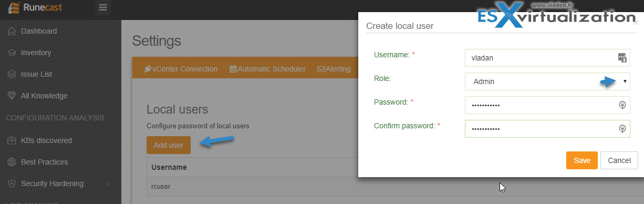Click the Create local user dialog title
The height and width of the screenshot is (204, 644).
pyautogui.click(x=400, y=26)
